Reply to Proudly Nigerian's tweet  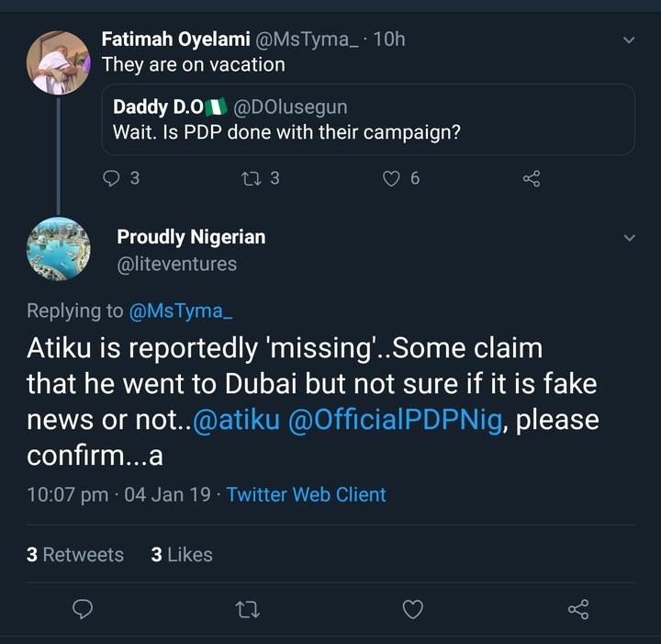click(83, 609)
